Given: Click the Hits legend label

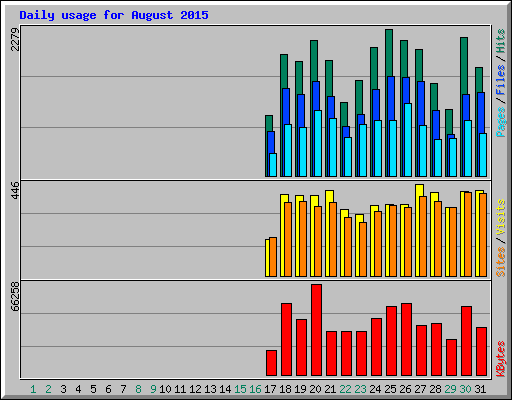Looking at the screenshot, I should [x=500, y=41].
